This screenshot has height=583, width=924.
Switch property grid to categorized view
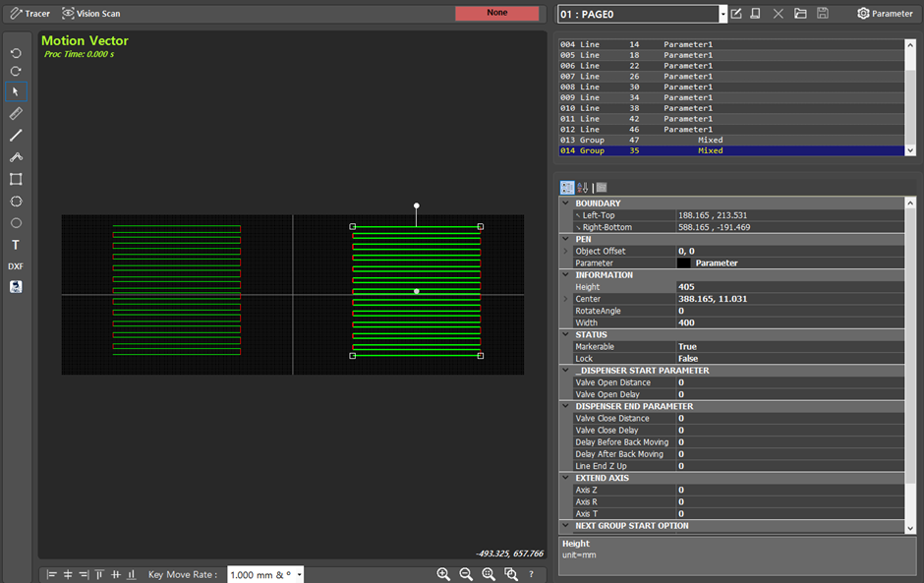pyautogui.click(x=567, y=187)
